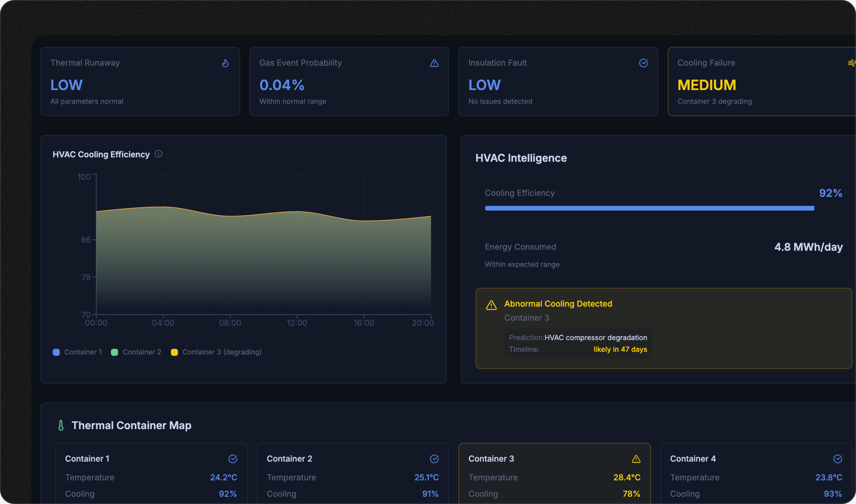This screenshot has width=856, height=504.
Task: Open the info icon beside HVAC Cooling Efficiency
Action: pos(159,154)
